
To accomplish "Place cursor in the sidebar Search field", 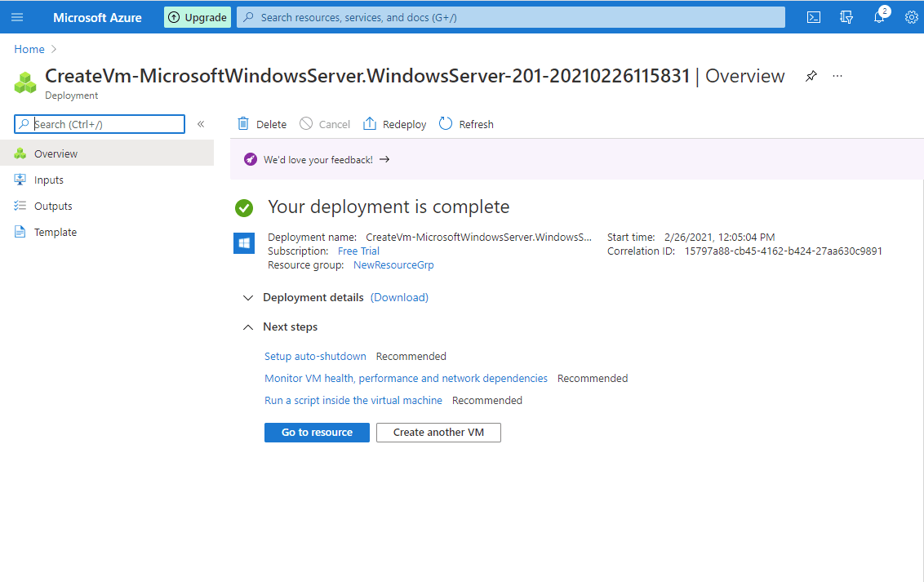I will click(x=98, y=123).
